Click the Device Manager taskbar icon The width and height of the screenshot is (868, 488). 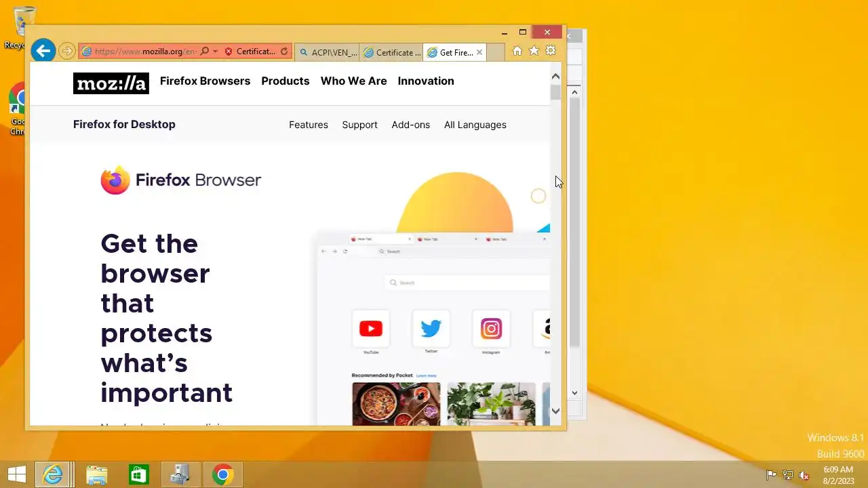tap(180, 474)
